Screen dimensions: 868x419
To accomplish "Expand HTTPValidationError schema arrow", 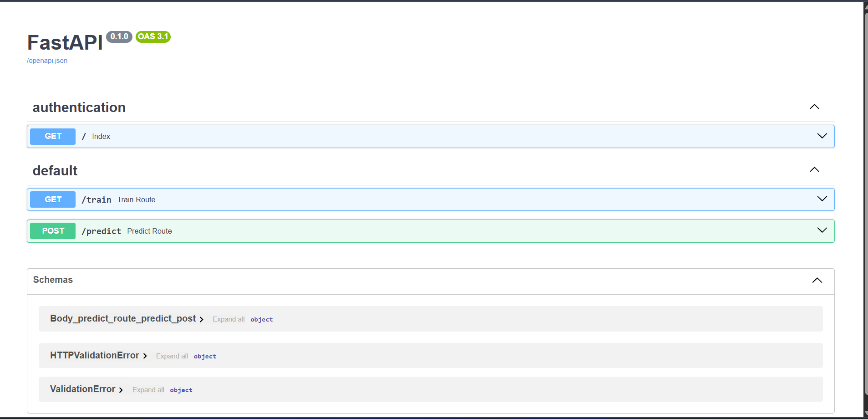I will [x=145, y=356].
